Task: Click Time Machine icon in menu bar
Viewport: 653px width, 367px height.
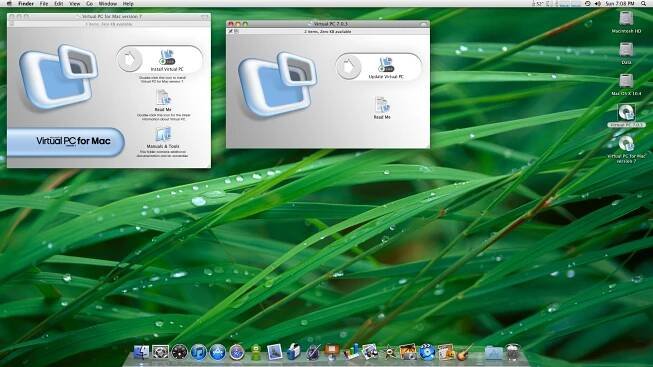Action: (587, 3)
